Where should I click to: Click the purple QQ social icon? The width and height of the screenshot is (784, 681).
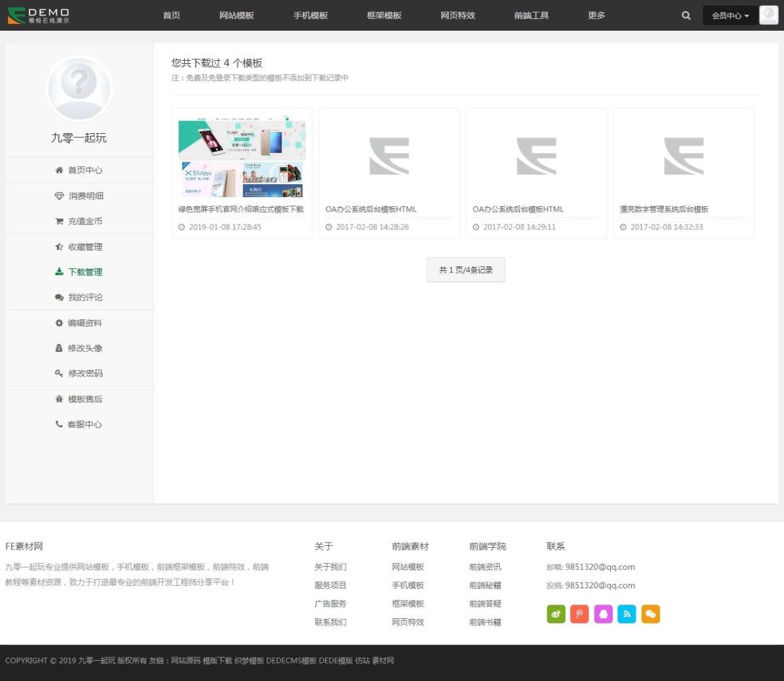pos(603,614)
